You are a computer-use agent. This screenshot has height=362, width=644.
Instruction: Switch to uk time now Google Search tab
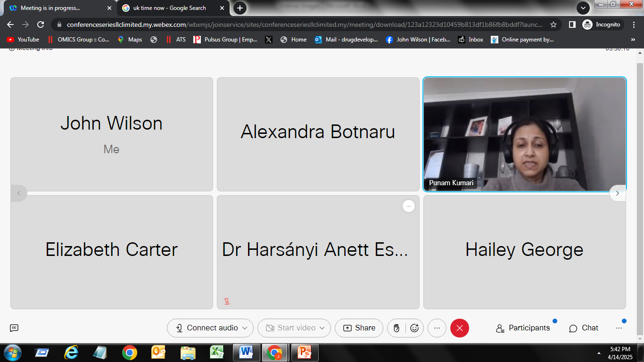tap(173, 8)
